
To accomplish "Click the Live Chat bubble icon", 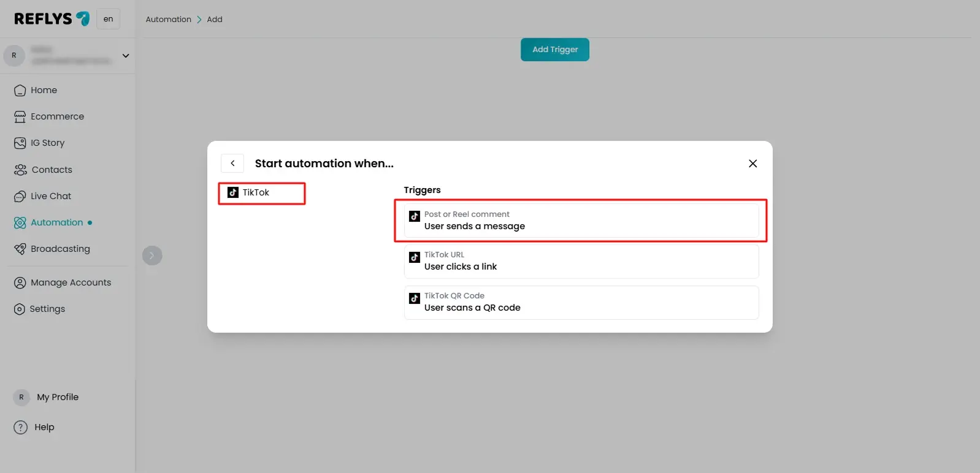I will pyautogui.click(x=20, y=197).
